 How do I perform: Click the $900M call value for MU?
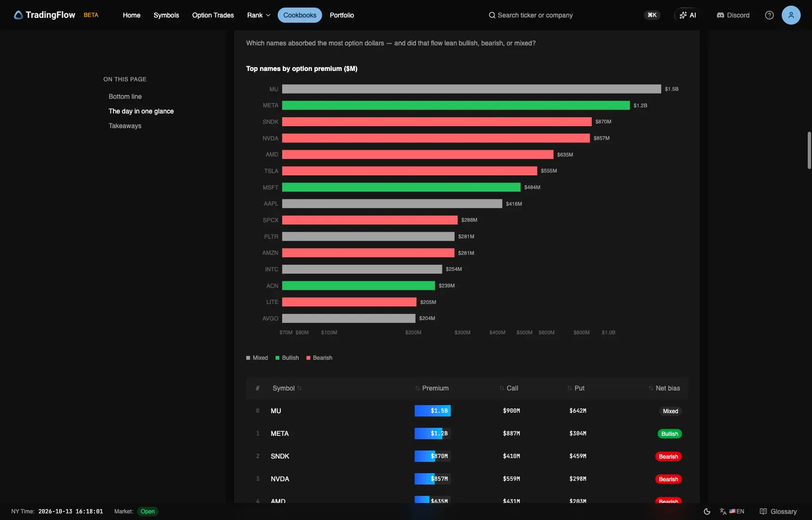511,411
